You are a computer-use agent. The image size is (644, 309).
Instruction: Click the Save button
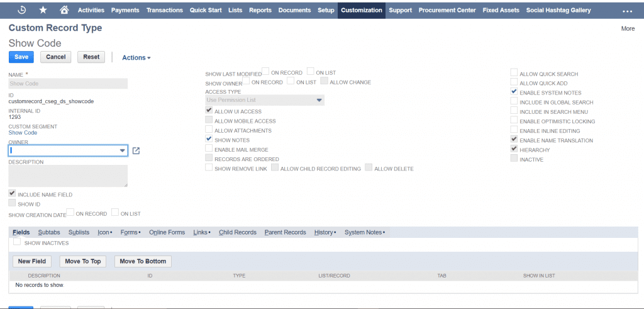pyautogui.click(x=21, y=57)
